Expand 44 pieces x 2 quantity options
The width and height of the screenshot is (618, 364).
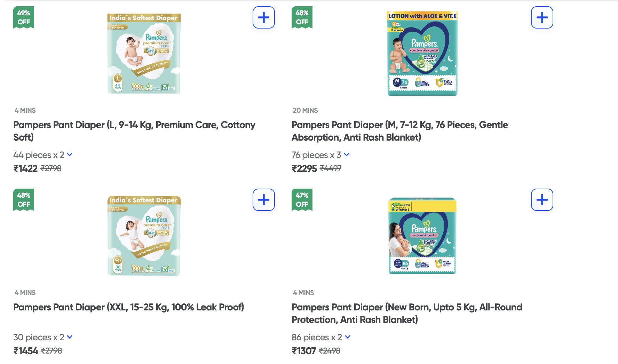click(70, 155)
